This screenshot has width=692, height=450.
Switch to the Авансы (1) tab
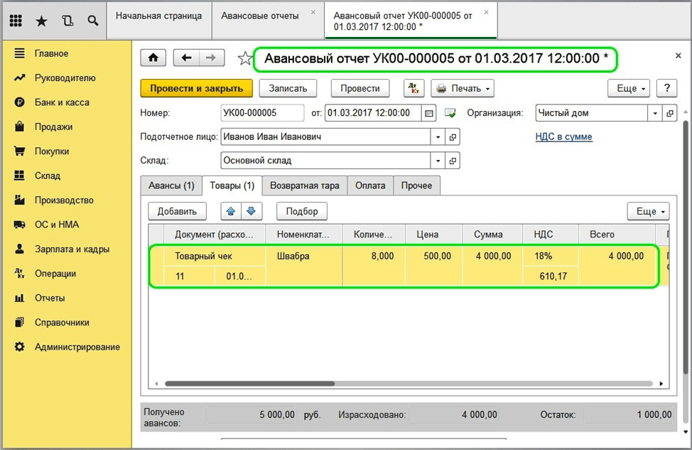(170, 186)
